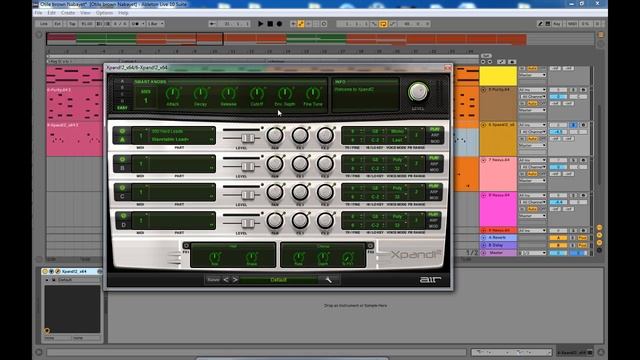The width and height of the screenshot is (640, 360).
Task: Open Xpand!2 settings wrench icon
Action: pos(329,280)
